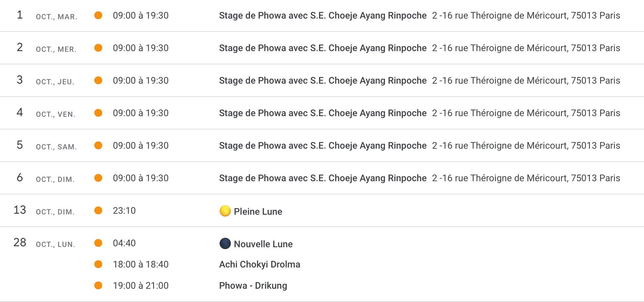The height and width of the screenshot is (302, 644).
Task: Click orange dot beside 18:00 à 18:40
Action: (x=98, y=264)
